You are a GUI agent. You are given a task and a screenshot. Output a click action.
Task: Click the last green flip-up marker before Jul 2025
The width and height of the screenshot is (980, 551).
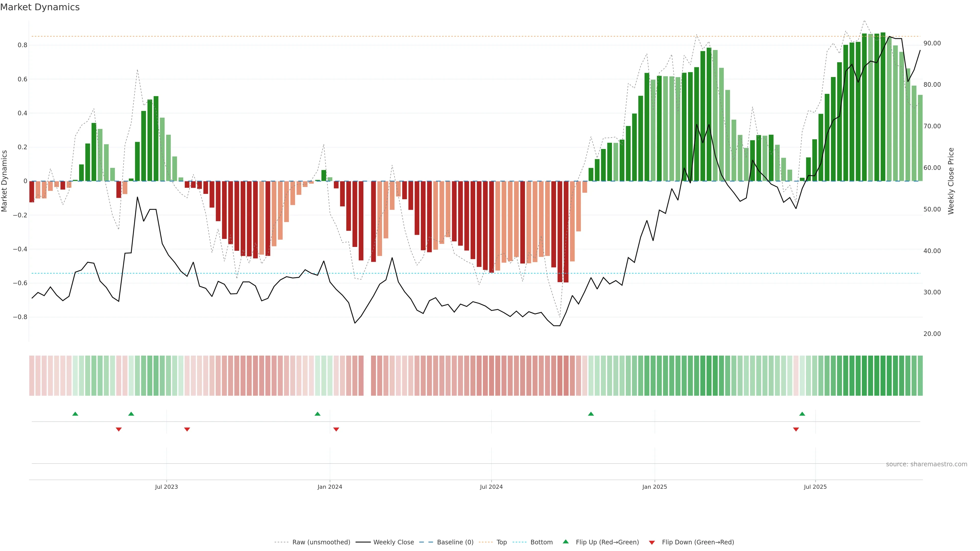point(802,414)
